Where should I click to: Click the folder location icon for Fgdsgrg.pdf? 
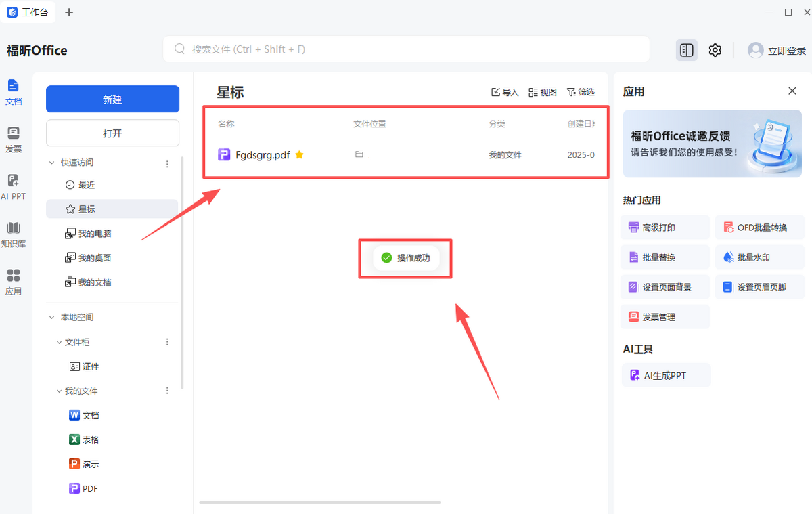pos(359,154)
